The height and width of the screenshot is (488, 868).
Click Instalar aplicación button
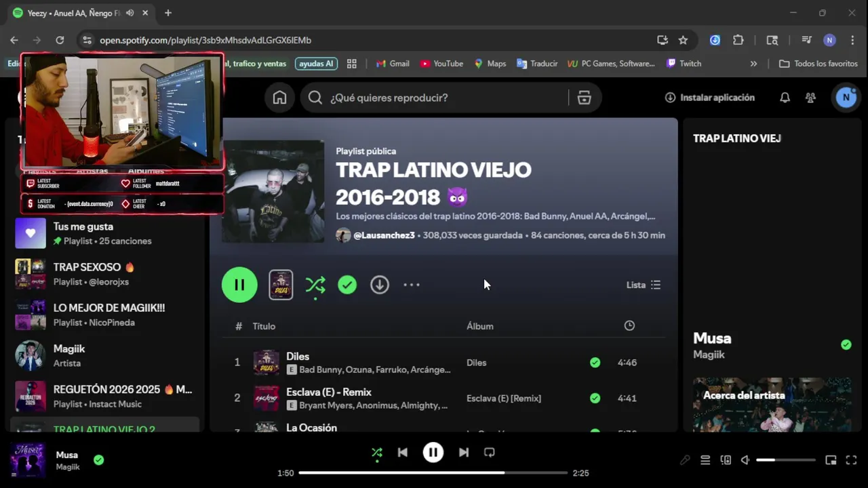point(710,98)
